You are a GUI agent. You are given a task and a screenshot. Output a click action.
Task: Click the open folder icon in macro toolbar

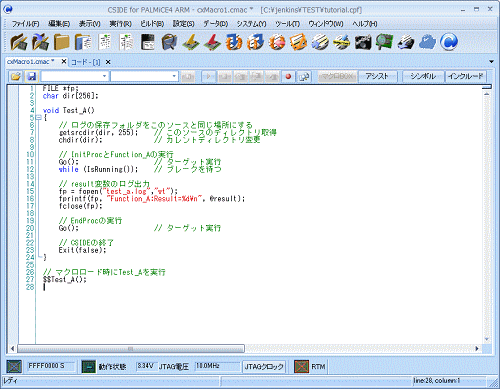coord(16,77)
